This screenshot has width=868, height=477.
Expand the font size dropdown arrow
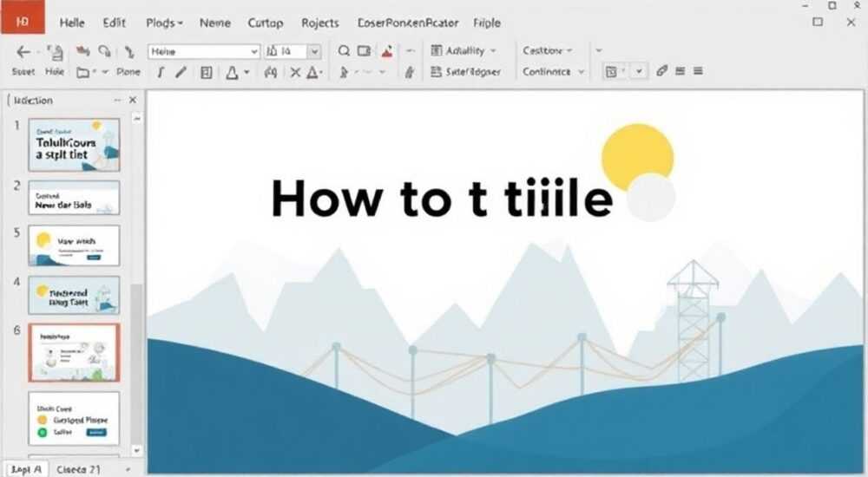tap(314, 51)
